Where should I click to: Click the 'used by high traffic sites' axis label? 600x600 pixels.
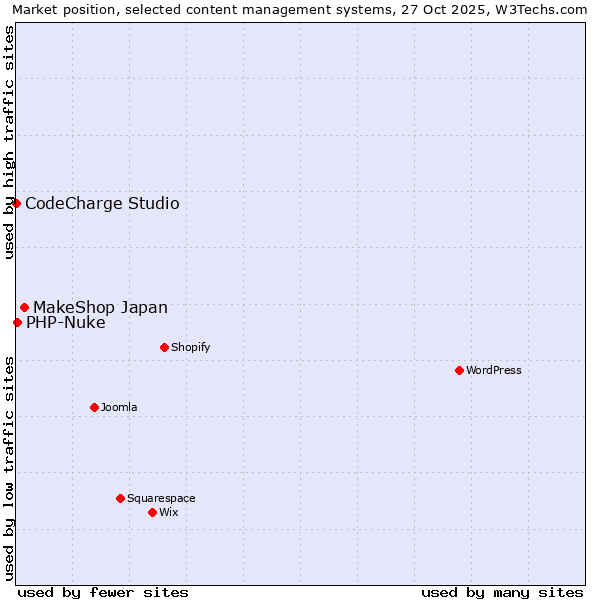point(10,143)
